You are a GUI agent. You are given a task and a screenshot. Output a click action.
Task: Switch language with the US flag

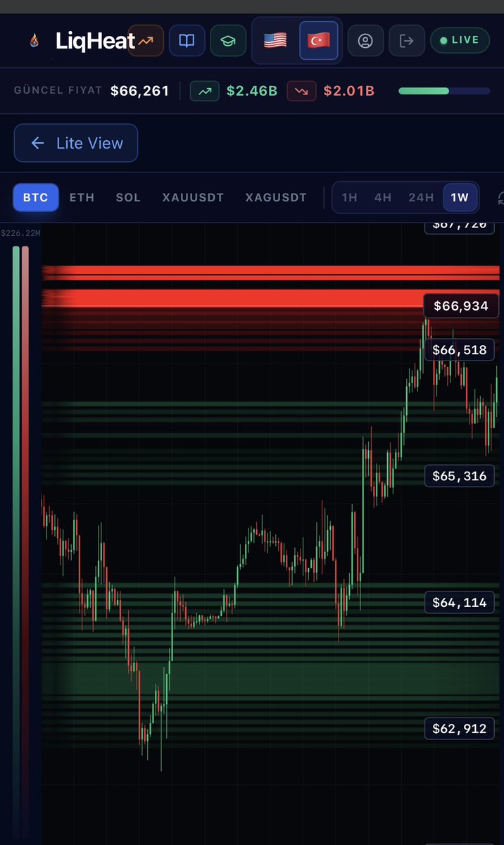click(x=275, y=41)
